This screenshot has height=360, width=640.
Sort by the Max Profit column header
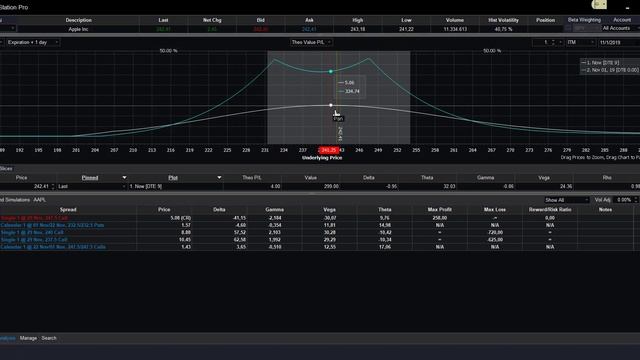(440, 210)
